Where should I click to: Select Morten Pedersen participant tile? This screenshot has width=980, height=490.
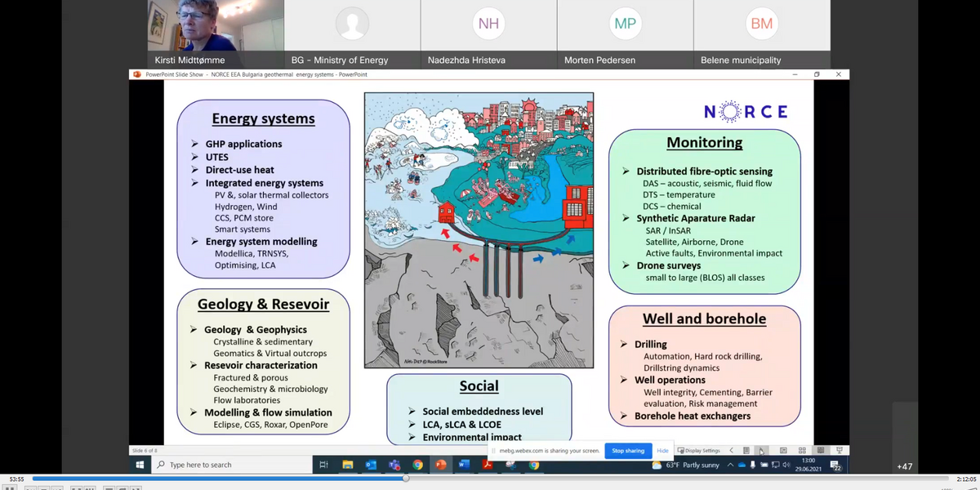point(625,34)
